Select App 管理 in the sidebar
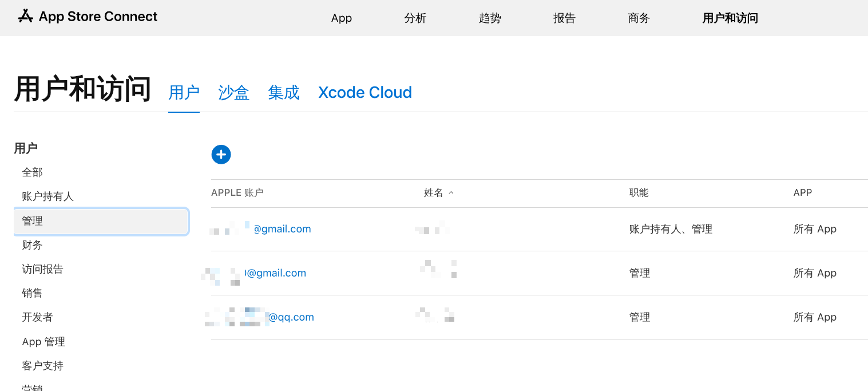 coord(43,342)
